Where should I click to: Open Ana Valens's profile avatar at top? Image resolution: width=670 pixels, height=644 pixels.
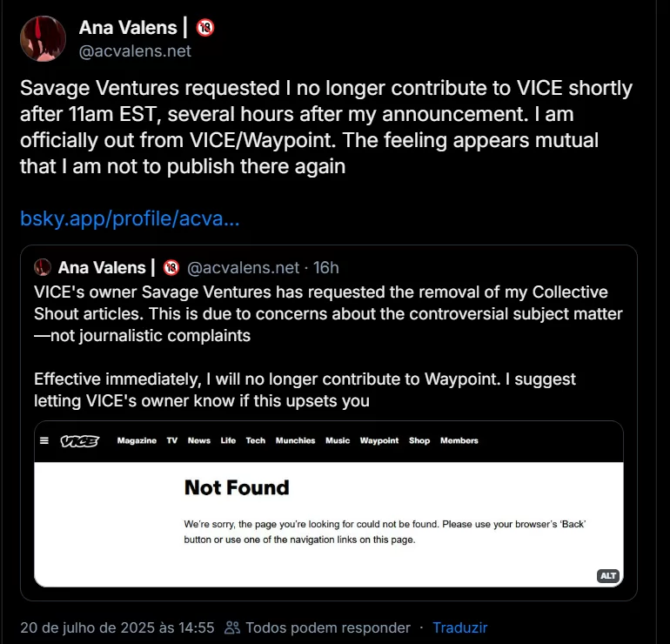(x=43, y=38)
